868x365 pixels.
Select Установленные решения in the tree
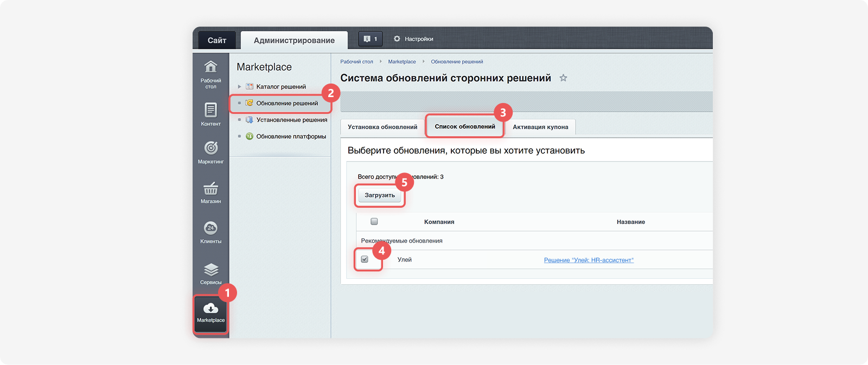coord(292,120)
